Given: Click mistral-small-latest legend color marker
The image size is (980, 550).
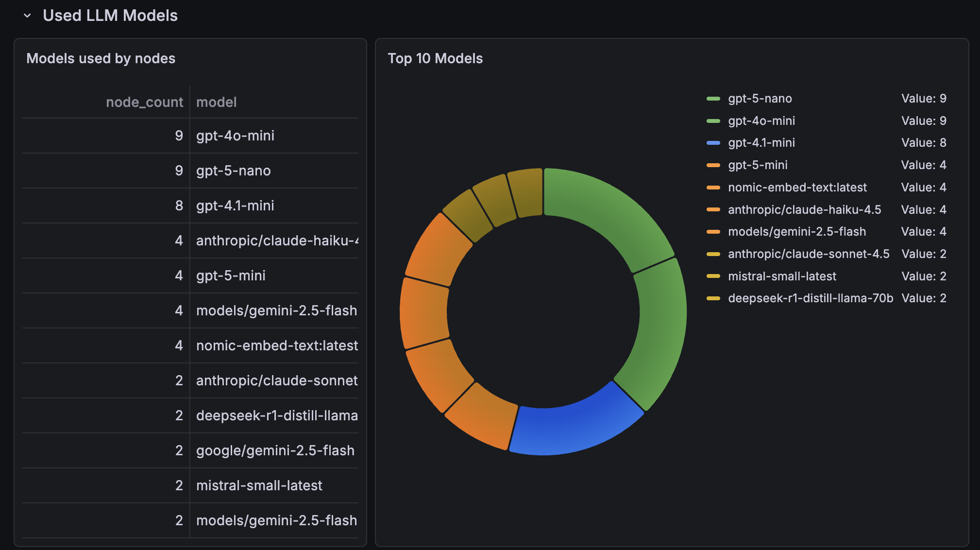Looking at the screenshot, I should (x=713, y=276).
